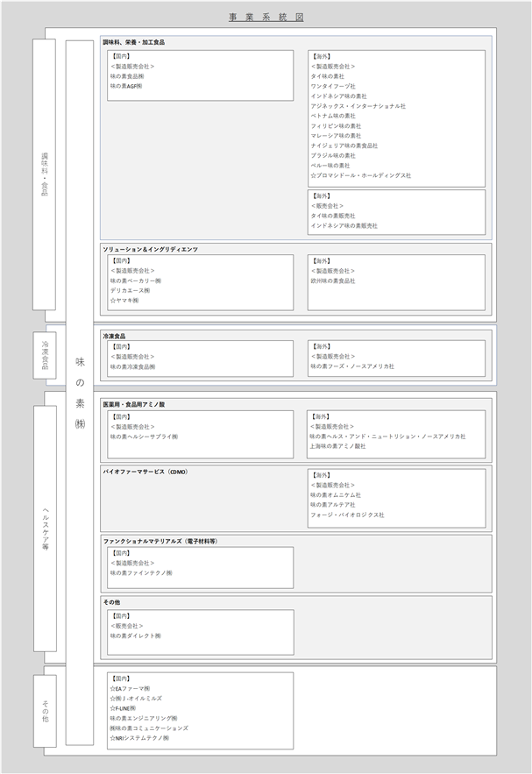Select the entry ☆ヤマキ㈱
The width and height of the screenshot is (532, 774).
point(124,301)
